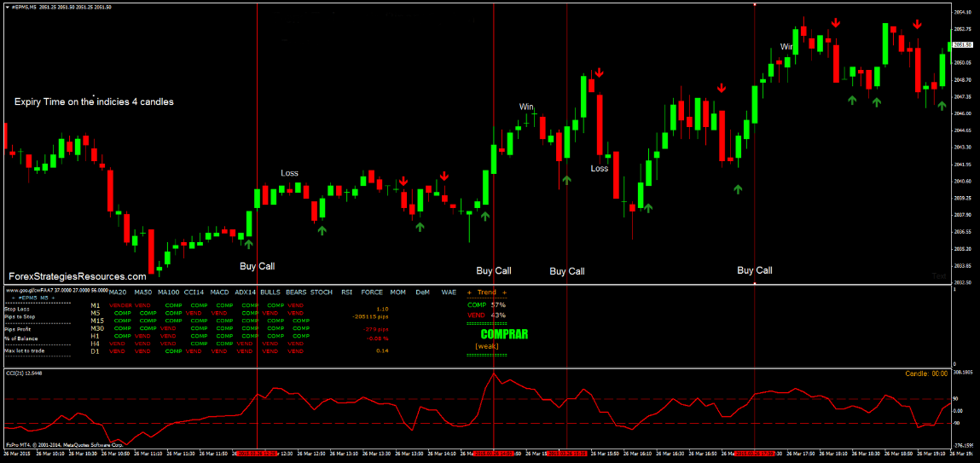
Task: Select the MOM column header
Action: 397,292
